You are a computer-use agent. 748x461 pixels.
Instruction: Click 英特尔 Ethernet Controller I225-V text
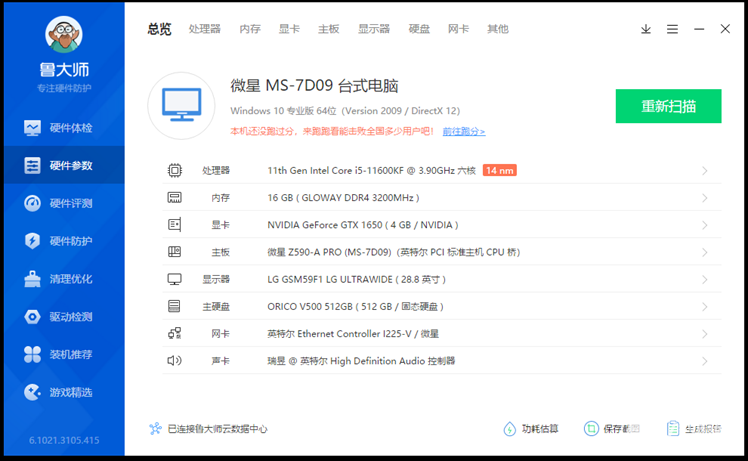[x=353, y=334]
